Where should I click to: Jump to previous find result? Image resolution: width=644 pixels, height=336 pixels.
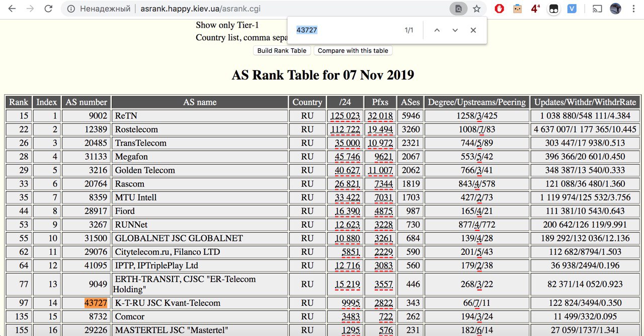click(437, 30)
